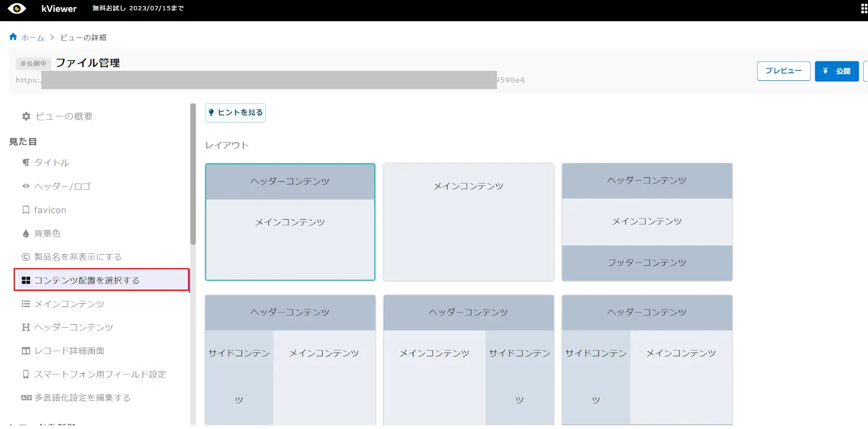Screen dimensions: 868x429
Task: Click the プレビュー button
Action: coord(783,71)
